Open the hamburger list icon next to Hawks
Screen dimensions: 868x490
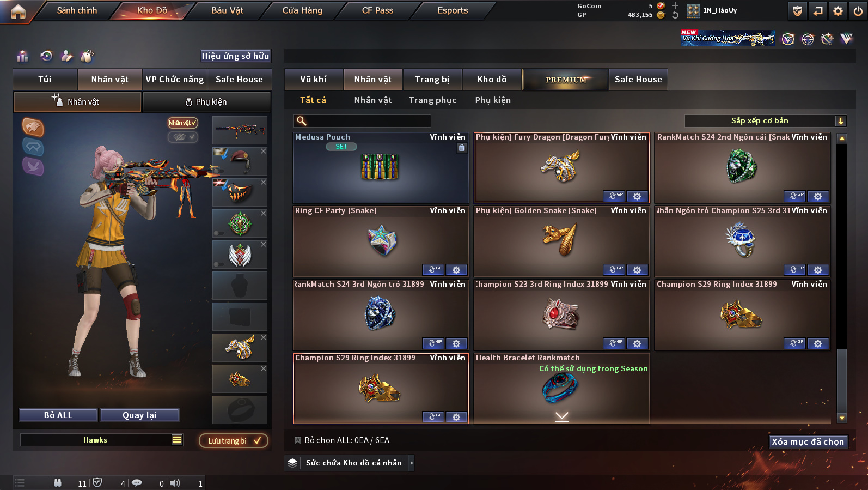pyautogui.click(x=177, y=440)
